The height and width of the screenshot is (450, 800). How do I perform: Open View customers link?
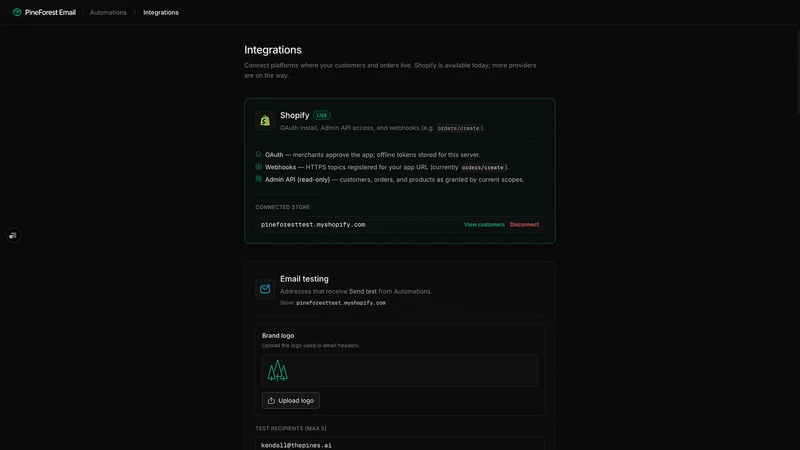(x=484, y=224)
